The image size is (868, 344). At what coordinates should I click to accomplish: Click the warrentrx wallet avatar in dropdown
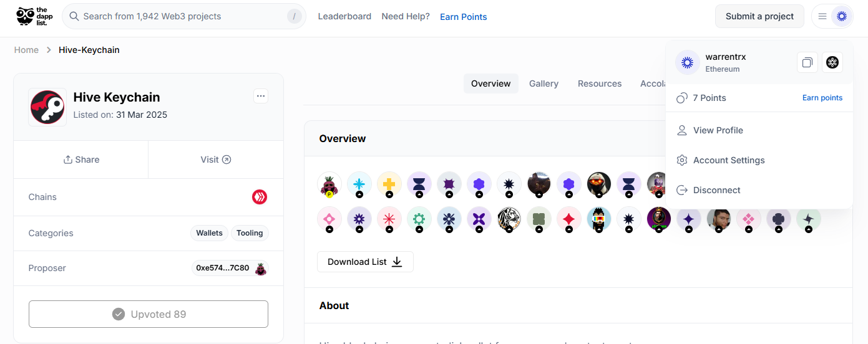[x=688, y=62]
